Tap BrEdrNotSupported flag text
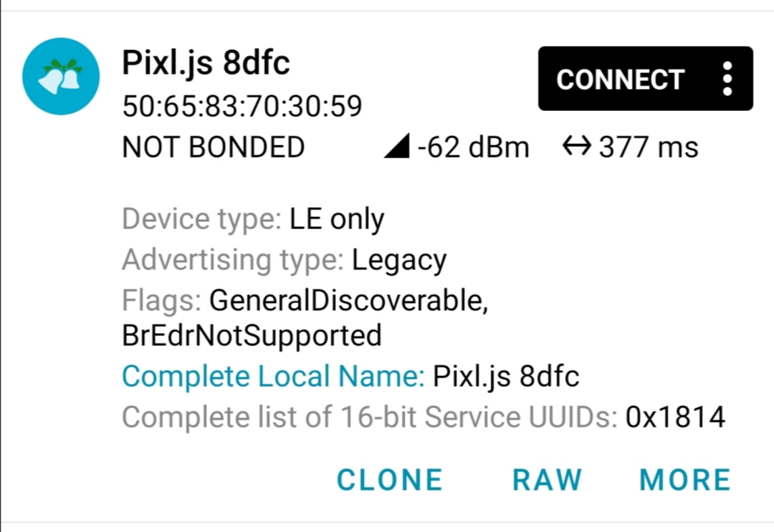 point(252,336)
